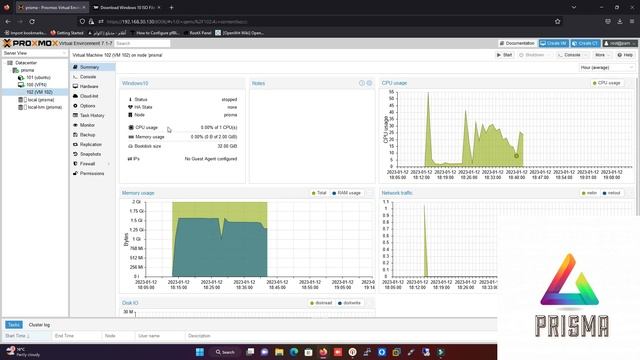Screen dimensions: 640x360
Task: Open Microsoft Edge from taskbar
Action: coord(294,352)
